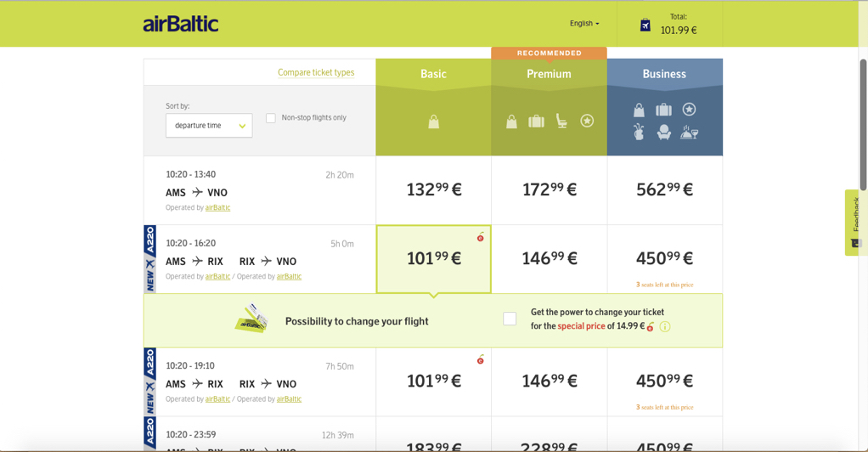The height and width of the screenshot is (452, 868).
Task: Click the airBaltic logo
Action: (180, 24)
